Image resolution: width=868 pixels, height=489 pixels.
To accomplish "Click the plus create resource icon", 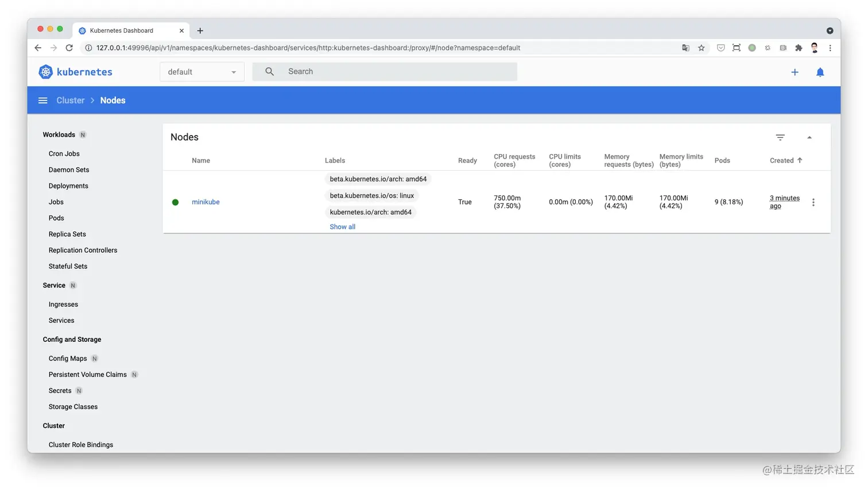I will 795,72.
